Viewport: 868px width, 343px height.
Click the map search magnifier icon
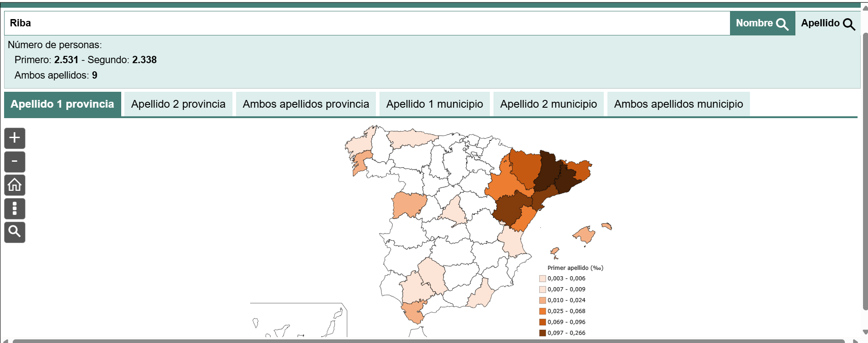coord(15,232)
